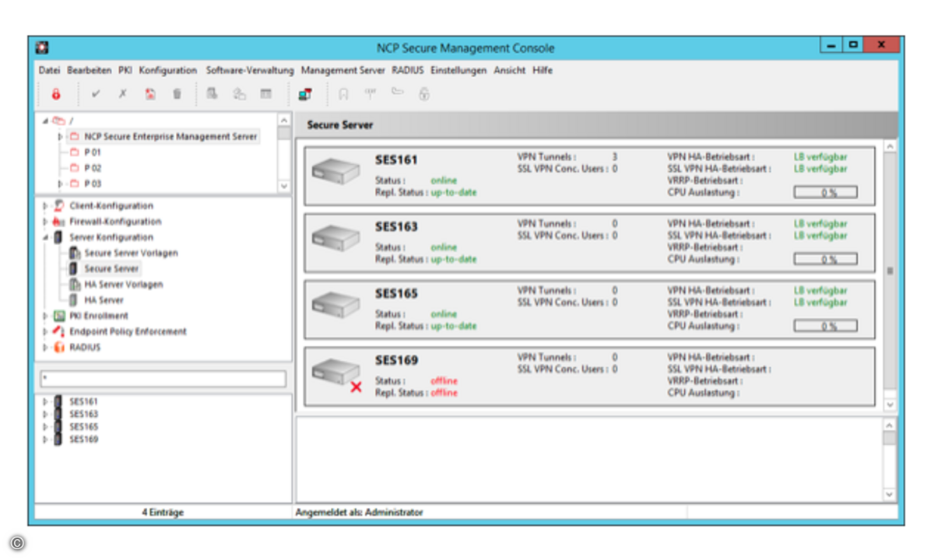Click the red padlock toolbar icon
The image size is (934, 560).
click(x=56, y=94)
